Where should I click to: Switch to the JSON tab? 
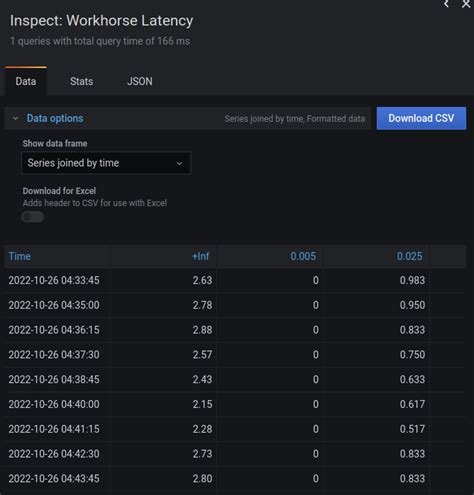[140, 81]
